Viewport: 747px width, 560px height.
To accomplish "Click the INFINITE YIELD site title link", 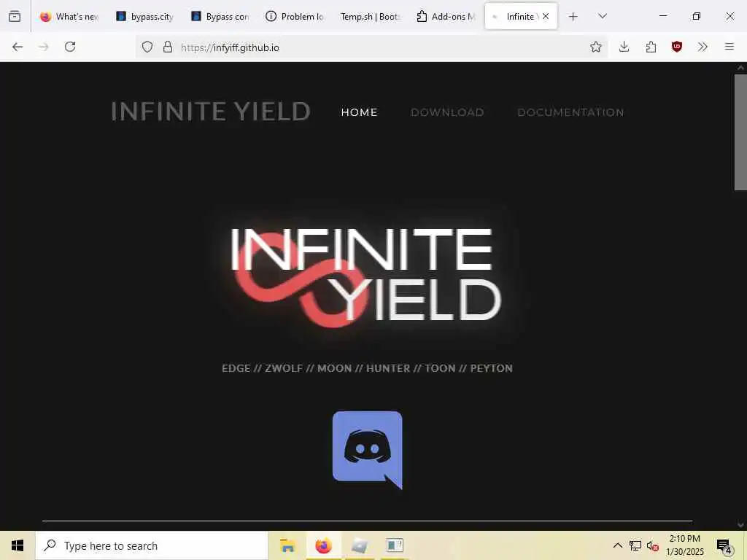I will [211, 112].
